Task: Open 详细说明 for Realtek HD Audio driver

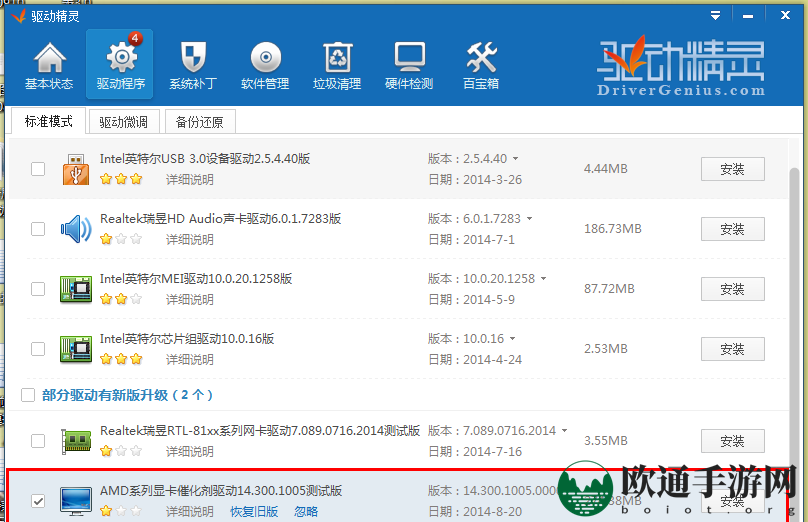Action: click(x=190, y=240)
